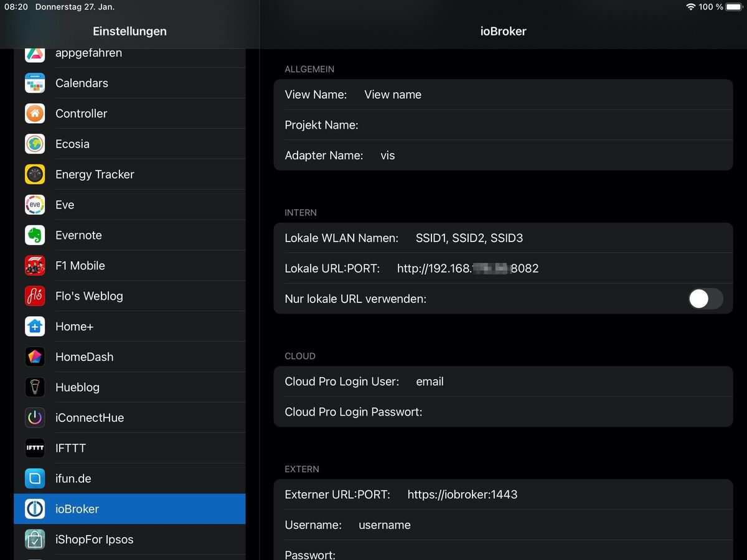The width and height of the screenshot is (747, 560).
Task: Tap the Flo's Weblog icon
Action: (x=35, y=296)
